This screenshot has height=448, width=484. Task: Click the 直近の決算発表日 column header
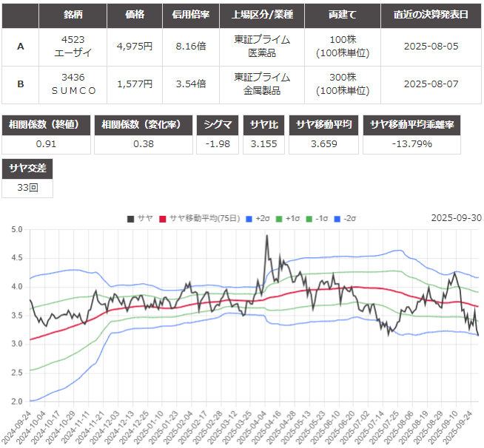click(431, 15)
